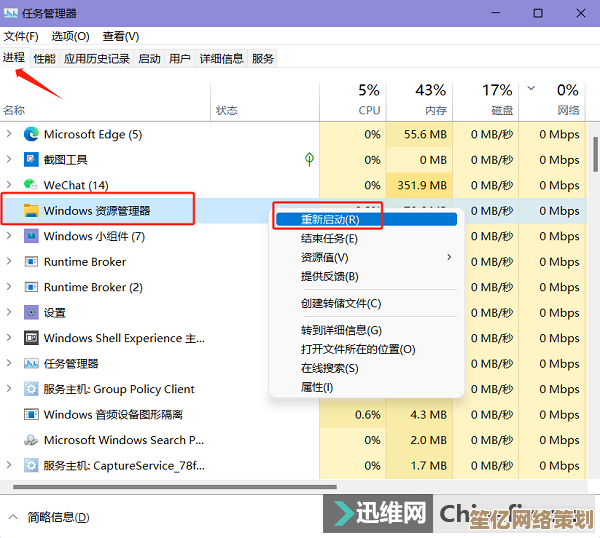Expand the WeChat (14) process group
The width and height of the screenshot is (600, 538).
point(10,185)
